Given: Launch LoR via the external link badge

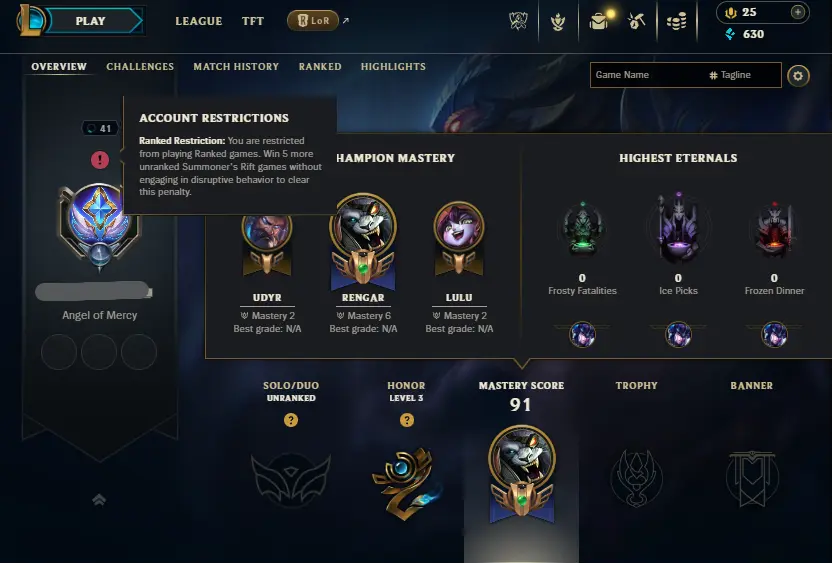Looking at the screenshot, I should pos(313,21).
